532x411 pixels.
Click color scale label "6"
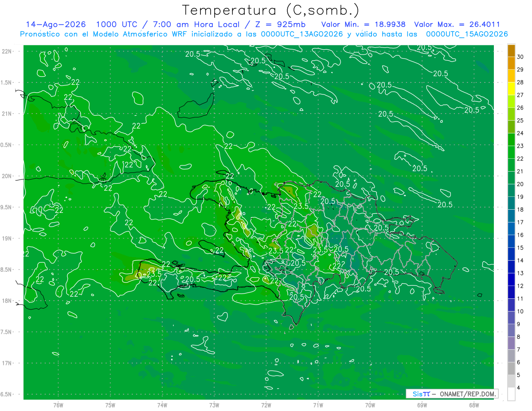(519, 362)
